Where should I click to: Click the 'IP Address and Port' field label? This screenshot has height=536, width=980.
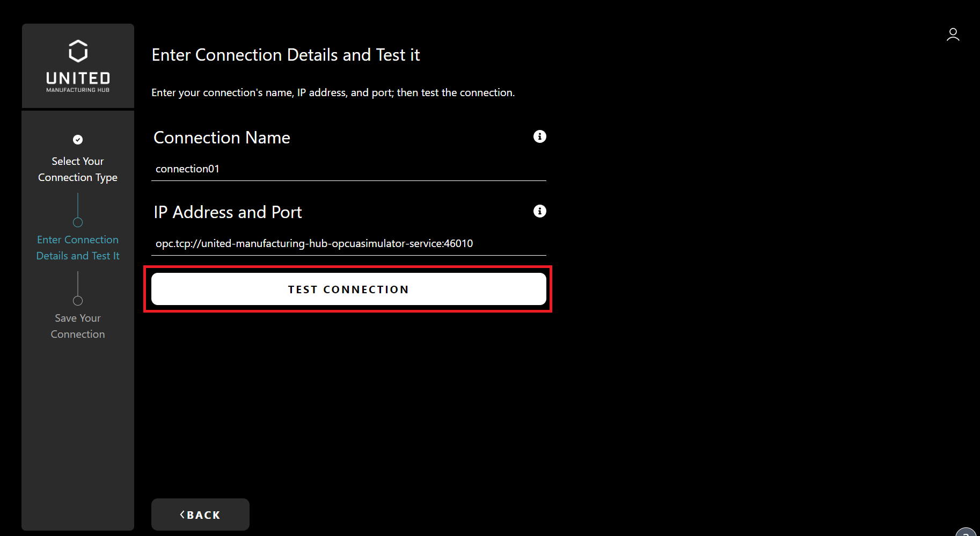click(x=228, y=212)
